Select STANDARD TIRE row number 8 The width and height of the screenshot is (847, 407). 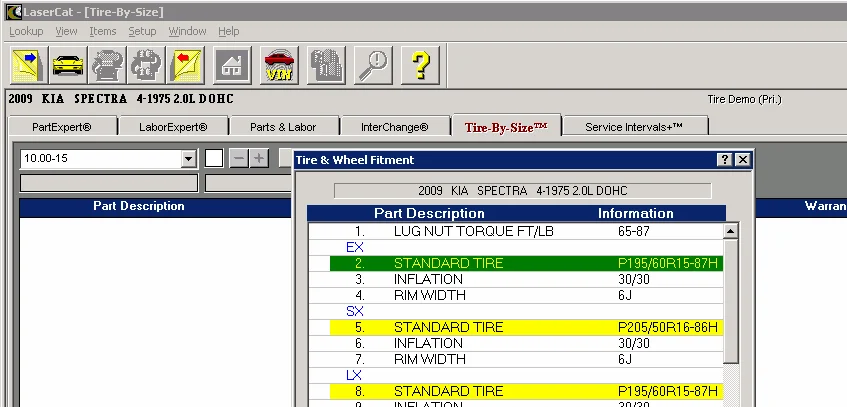[x=526, y=391]
